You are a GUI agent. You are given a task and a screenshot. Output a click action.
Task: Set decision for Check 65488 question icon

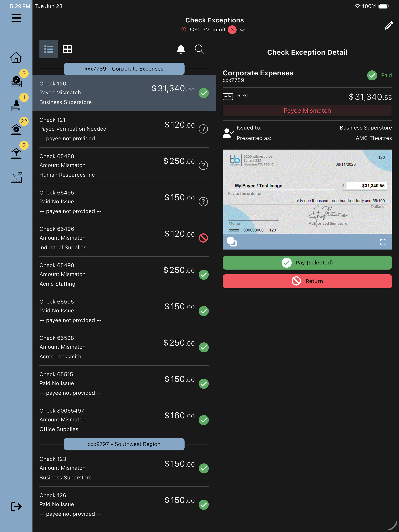(204, 165)
